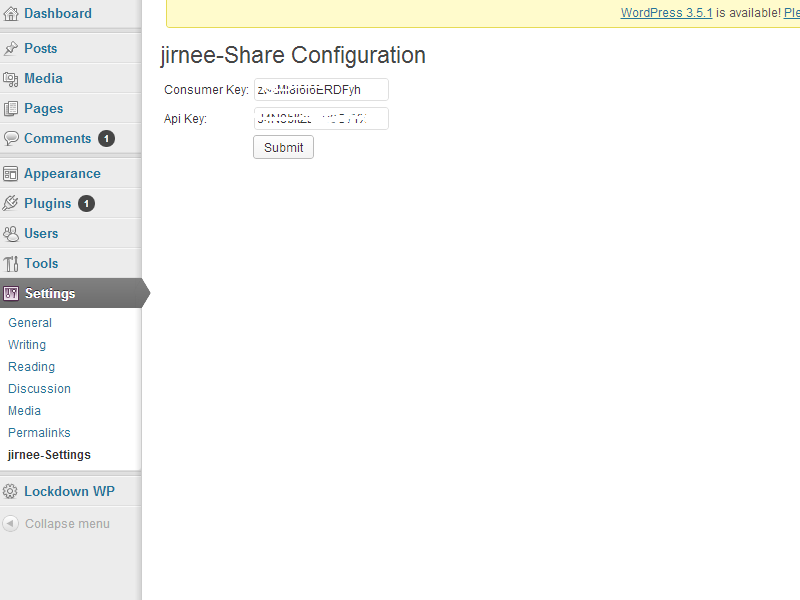
Task: Click the Plugins update count badge
Action: 86,204
